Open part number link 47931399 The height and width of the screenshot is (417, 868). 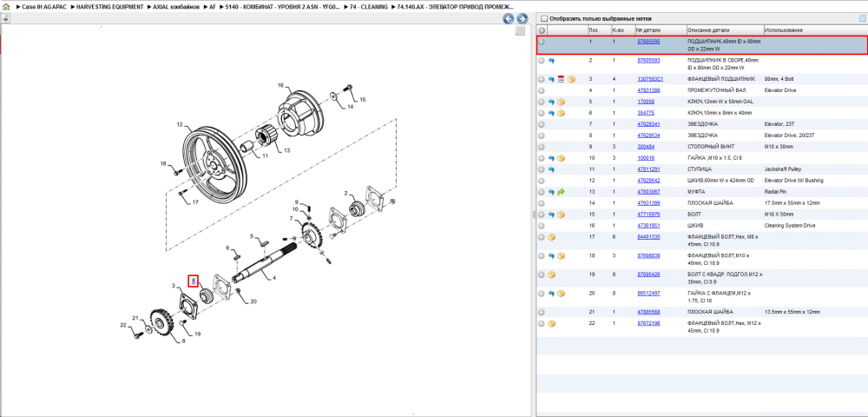(x=648, y=203)
